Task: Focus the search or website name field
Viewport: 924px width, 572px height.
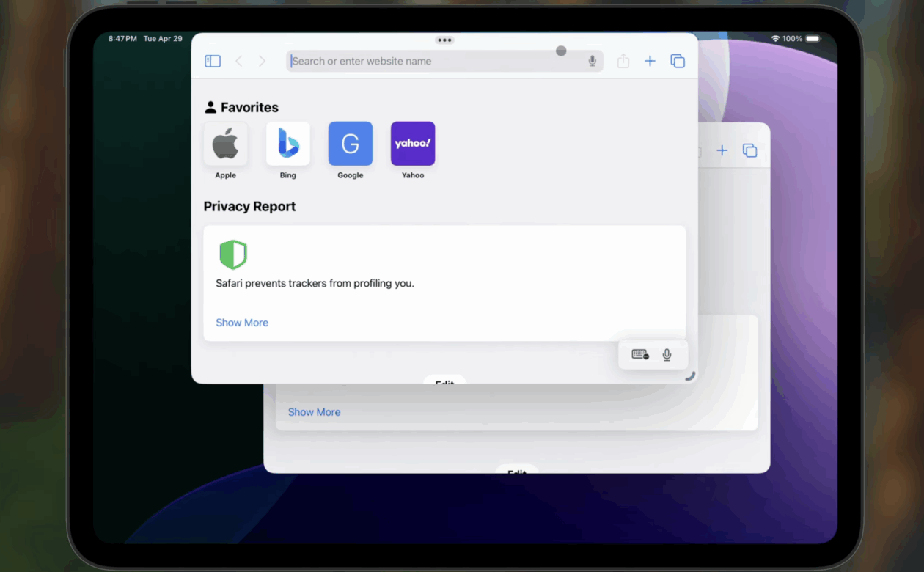Action: coord(444,62)
